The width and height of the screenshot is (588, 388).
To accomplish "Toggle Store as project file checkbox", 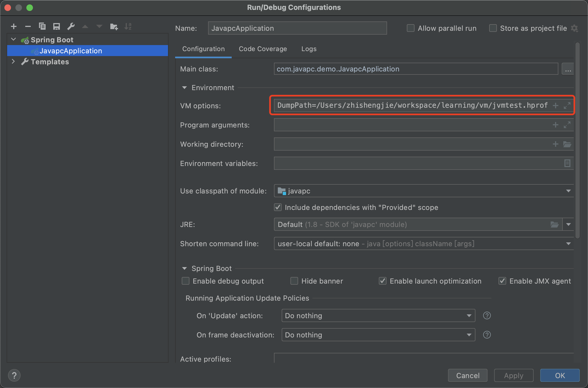I will coord(493,28).
